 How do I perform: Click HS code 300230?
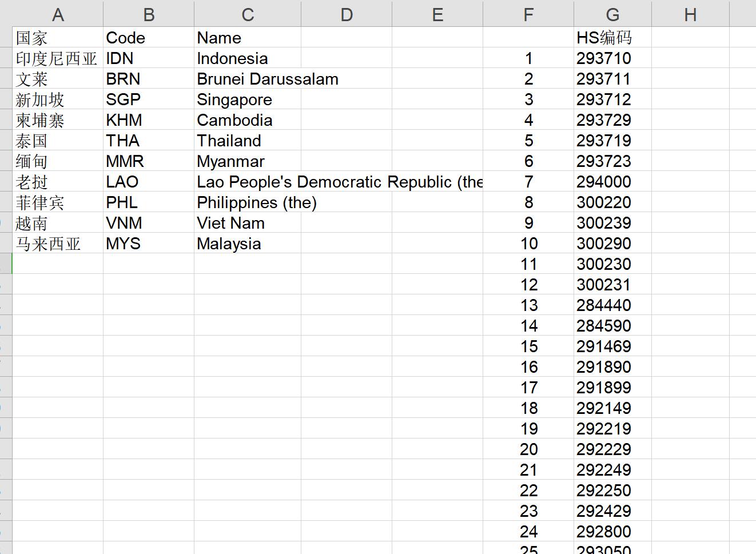(x=612, y=264)
